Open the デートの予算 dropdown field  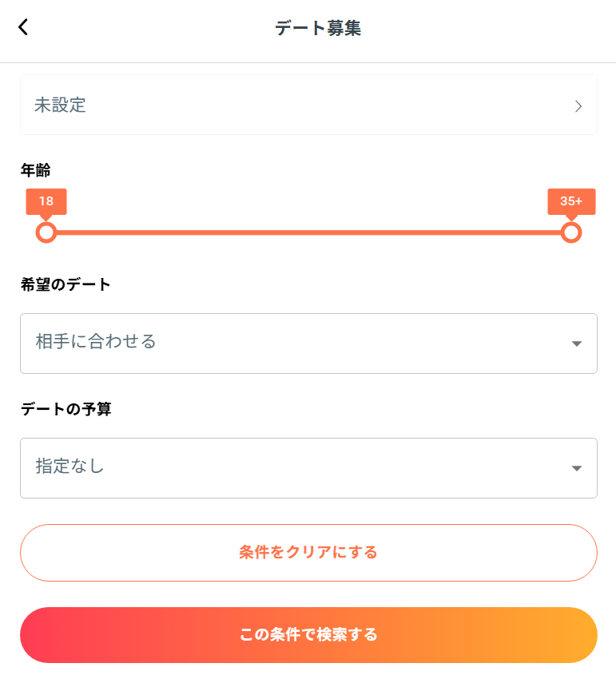(308, 467)
